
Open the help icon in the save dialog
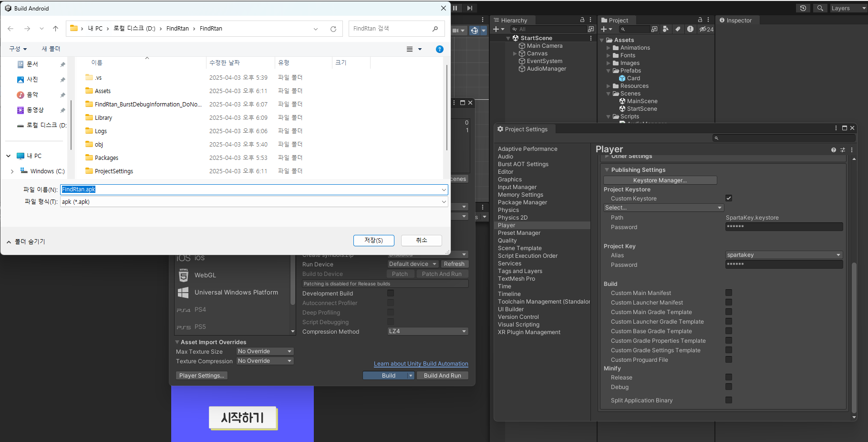tap(440, 49)
